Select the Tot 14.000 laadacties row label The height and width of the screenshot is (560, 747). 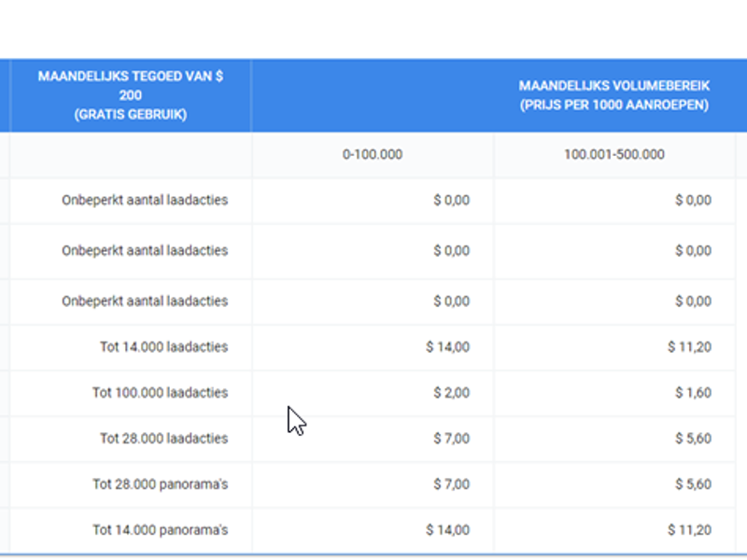(168, 346)
